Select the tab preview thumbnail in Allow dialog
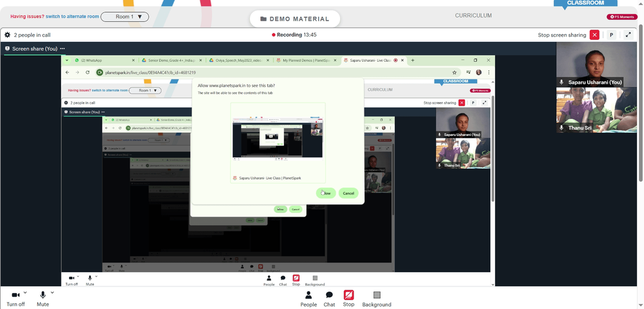This screenshot has height=309, width=644. pos(278,143)
